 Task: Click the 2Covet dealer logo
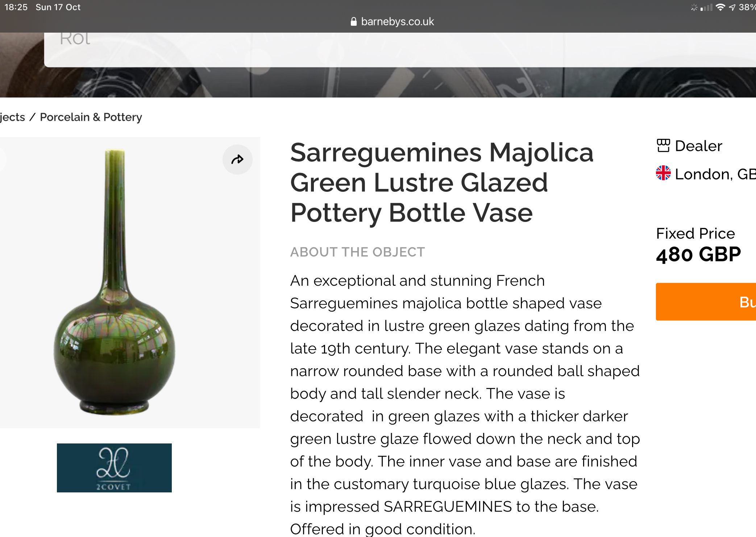click(x=114, y=468)
